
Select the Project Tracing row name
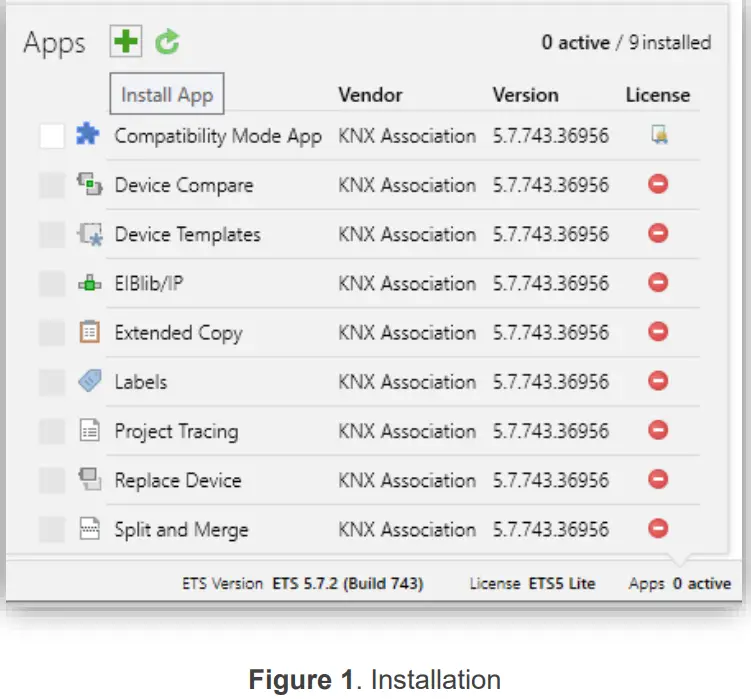coord(176,432)
